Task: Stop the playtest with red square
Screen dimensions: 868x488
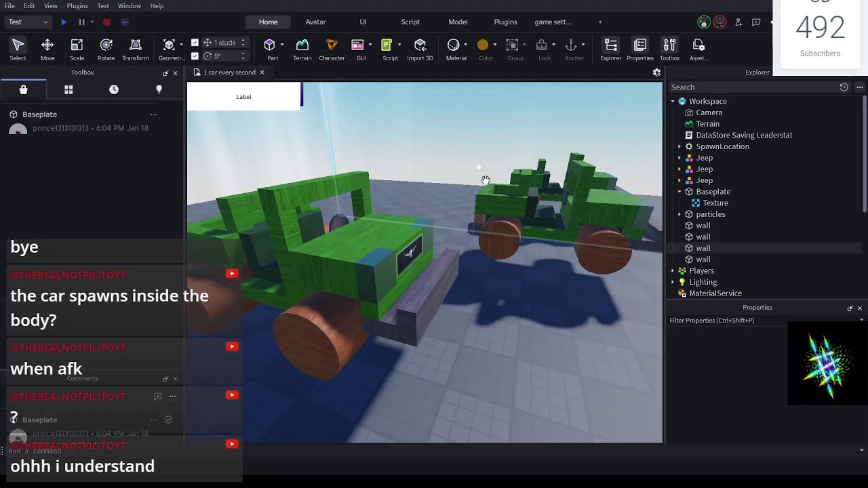Action: pyautogui.click(x=106, y=22)
